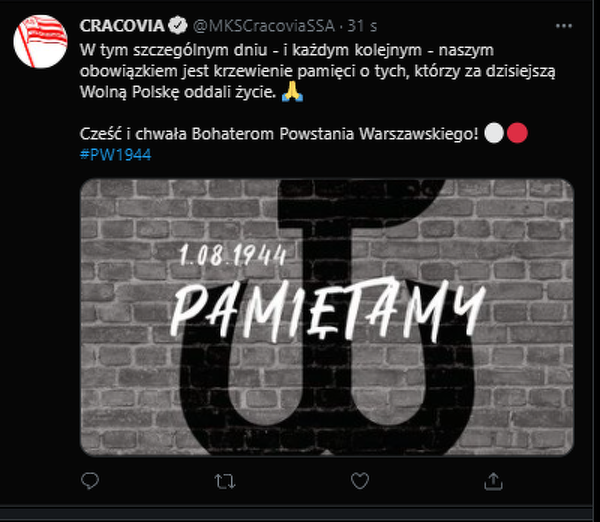The height and width of the screenshot is (522, 600).
Task: Reply to the tweet via the speech bubble icon
Action: coord(90,481)
